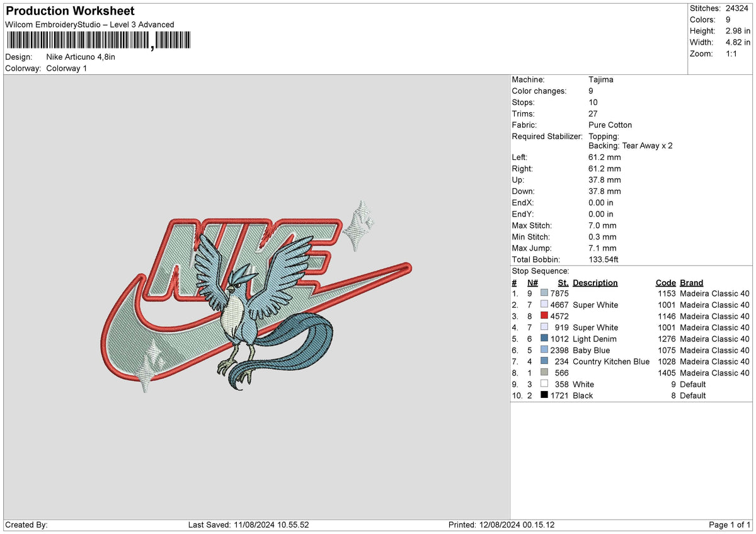Click the Super White swatch in row 4
The width and height of the screenshot is (756, 534).
point(544,327)
